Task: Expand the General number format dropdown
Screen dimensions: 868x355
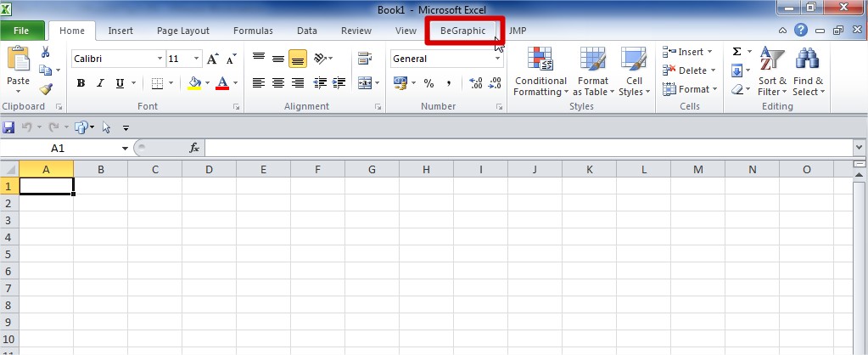Action: (x=498, y=59)
